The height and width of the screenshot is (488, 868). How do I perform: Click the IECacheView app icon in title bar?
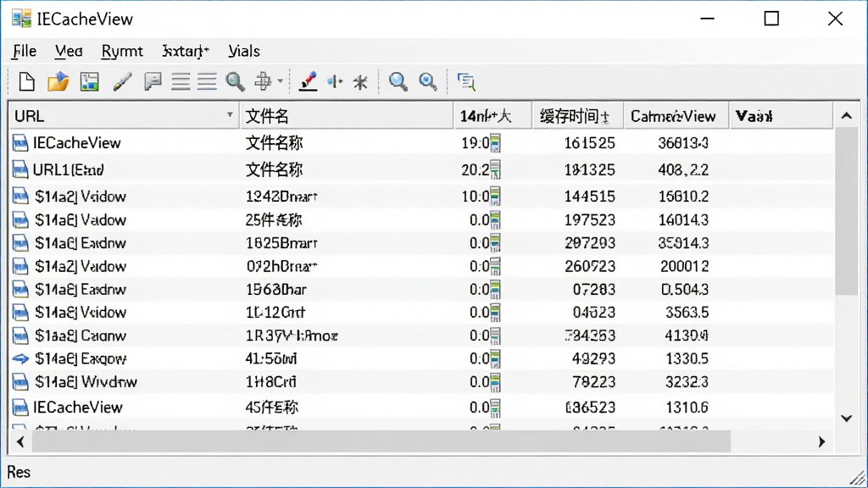(x=21, y=19)
